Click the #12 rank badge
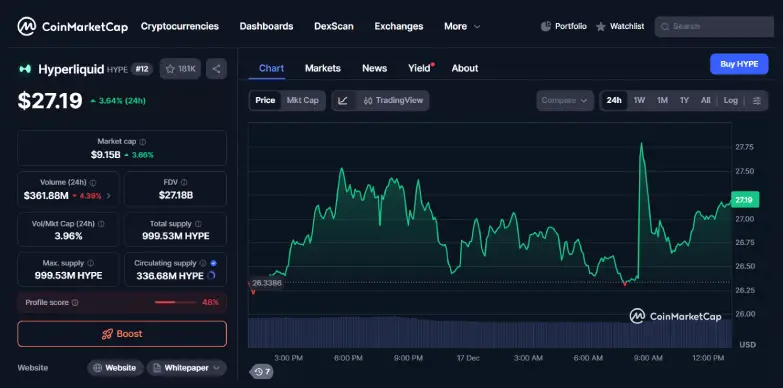This screenshot has width=783, height=388. point(142,69)
